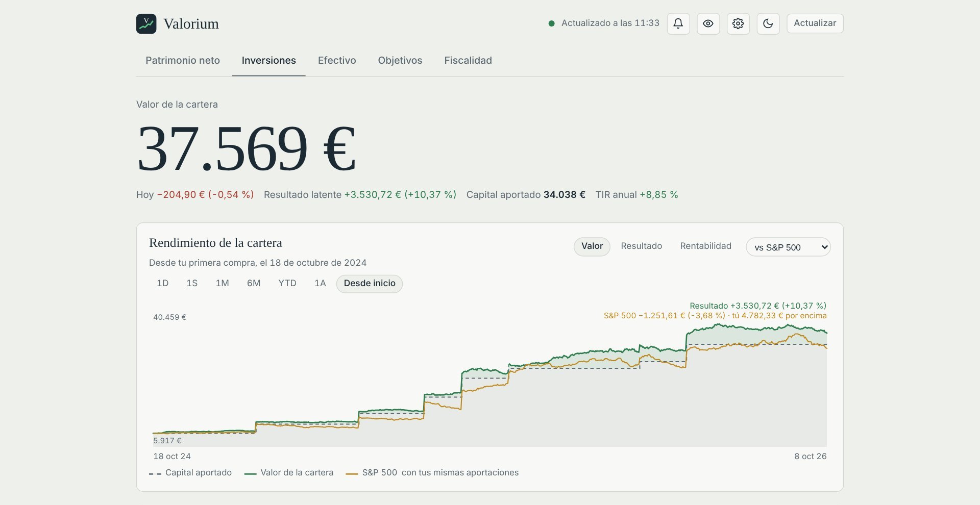This screenshot has height=505, width=980.
Task: Switch to the Fiscalidad tab
Action: [468, 60]
